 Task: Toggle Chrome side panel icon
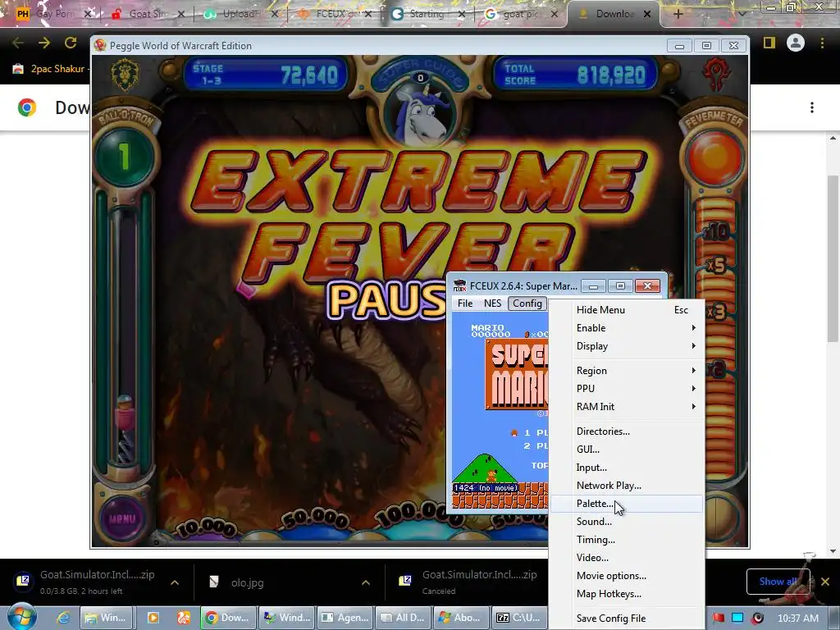point(769,43)
